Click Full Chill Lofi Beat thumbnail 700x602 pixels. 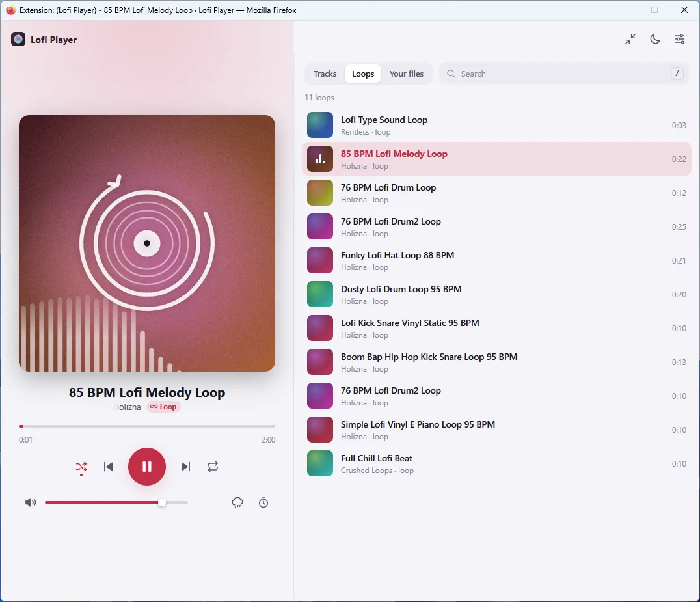pyautogui.click(x=320, y=463)
